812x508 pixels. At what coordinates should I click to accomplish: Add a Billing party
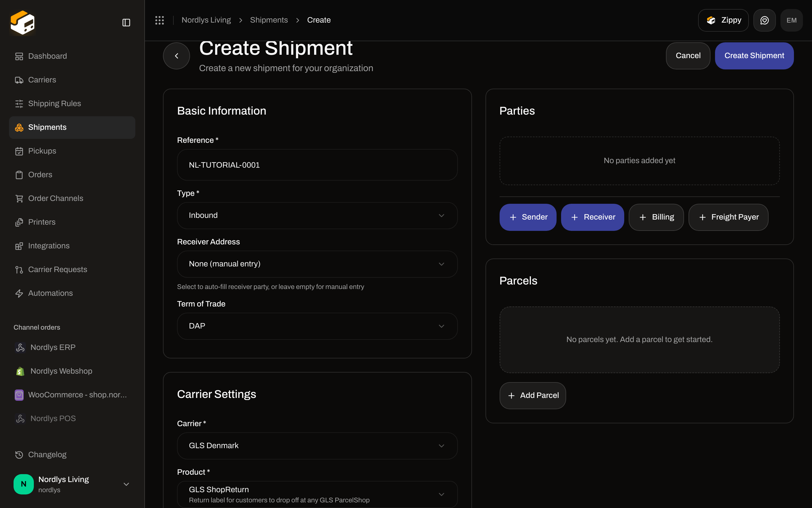(x=656, y=217)
